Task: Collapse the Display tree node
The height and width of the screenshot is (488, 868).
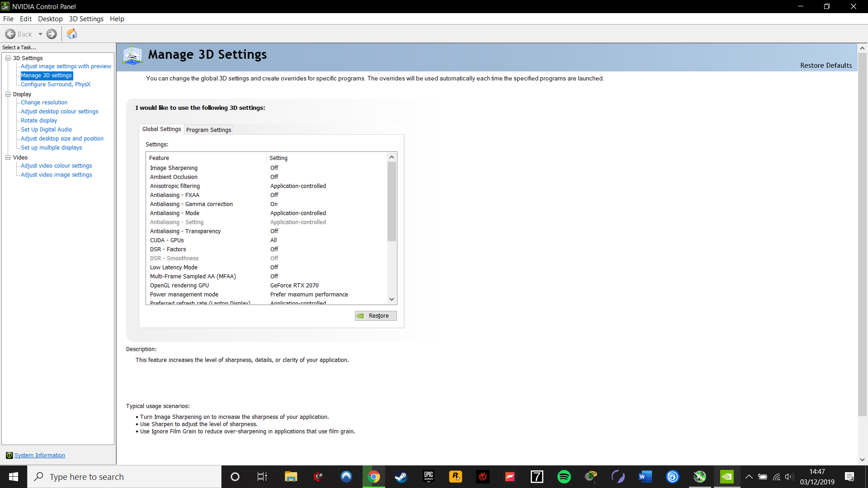Action: click(x=8, y=94)
